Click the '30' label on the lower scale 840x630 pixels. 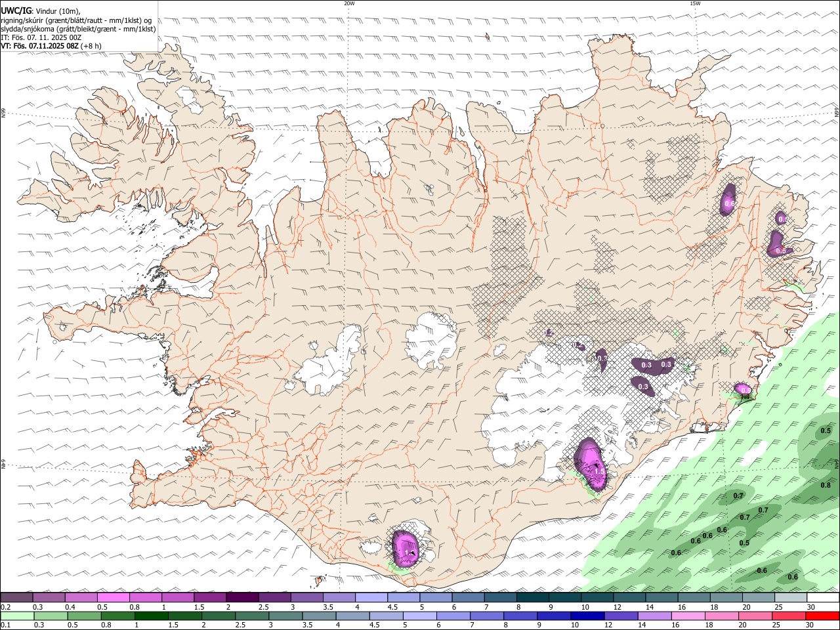[808, 625]
